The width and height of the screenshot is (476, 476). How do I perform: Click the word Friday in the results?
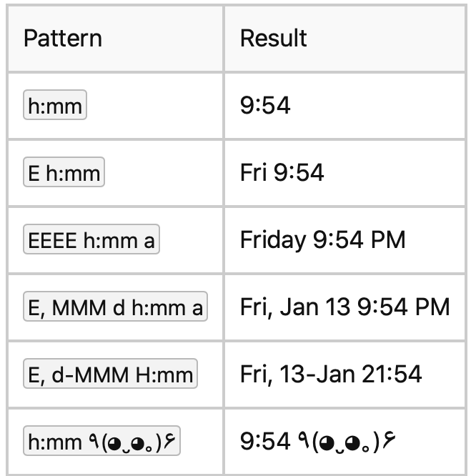coord(272,240)
